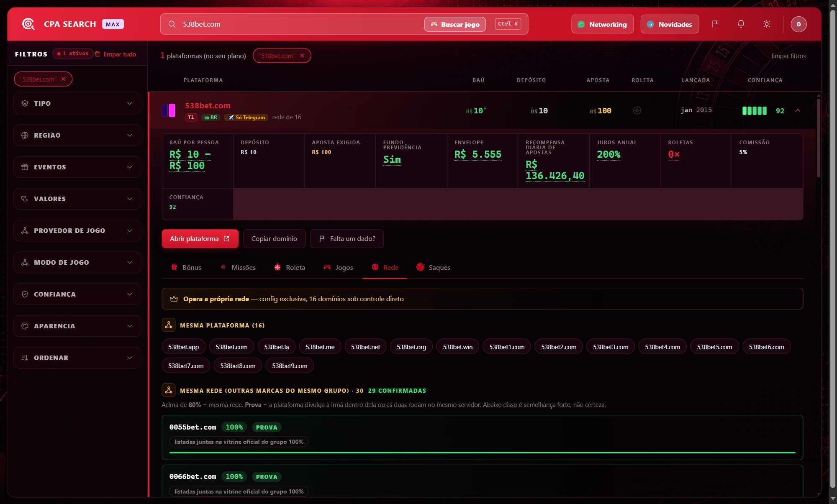Screen dimensions: 837x504
Task: Expand the TIPO filter dropdown
Action: pyautogui.click(x=77, y=103)
